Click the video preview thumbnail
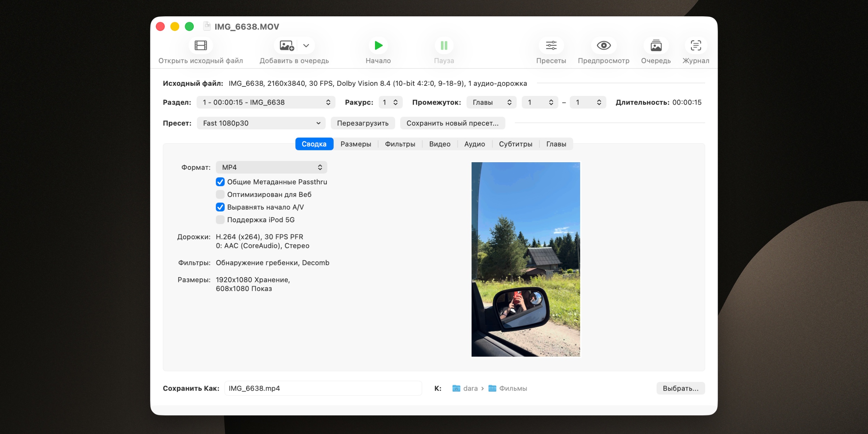This screenshot has width=868, height=434. [x=526, y=259]
